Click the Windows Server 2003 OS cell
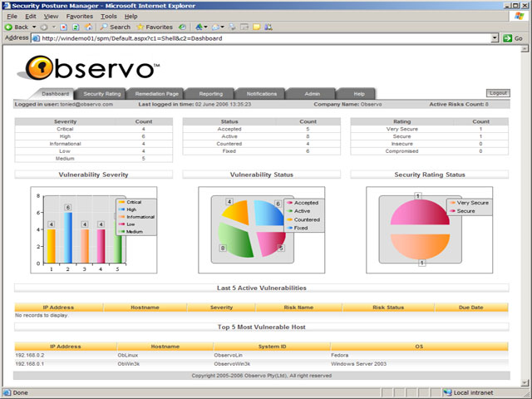The image size is (532, 399). point(358,364)
